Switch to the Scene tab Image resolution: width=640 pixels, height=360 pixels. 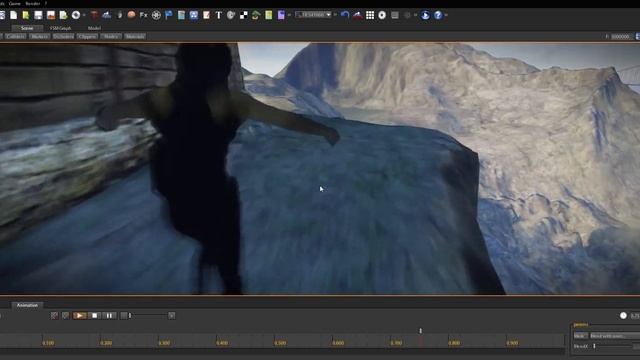[x=27, y=28]
